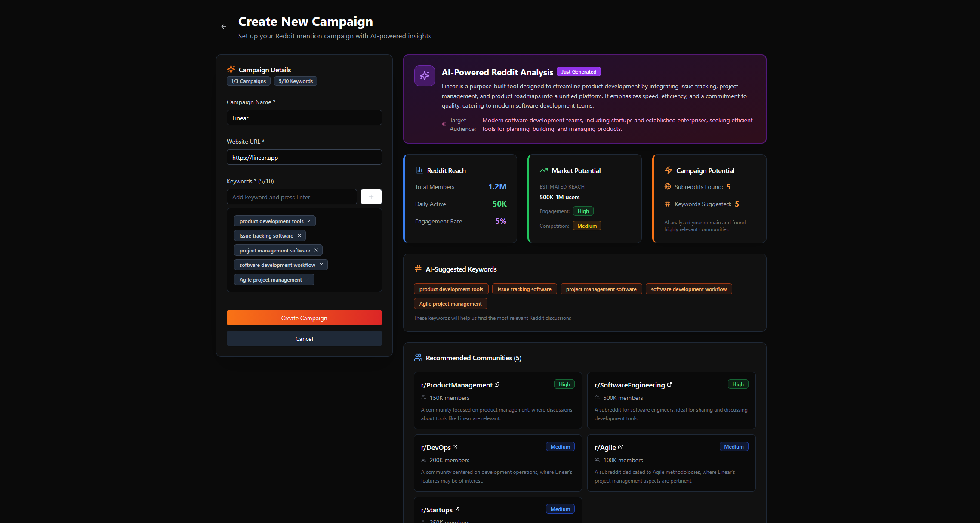Image resolution: width=980 pixels, height=523 pixels.
Task: Click the back arrow beside Create New Campaign
Action: click(223, 27)
